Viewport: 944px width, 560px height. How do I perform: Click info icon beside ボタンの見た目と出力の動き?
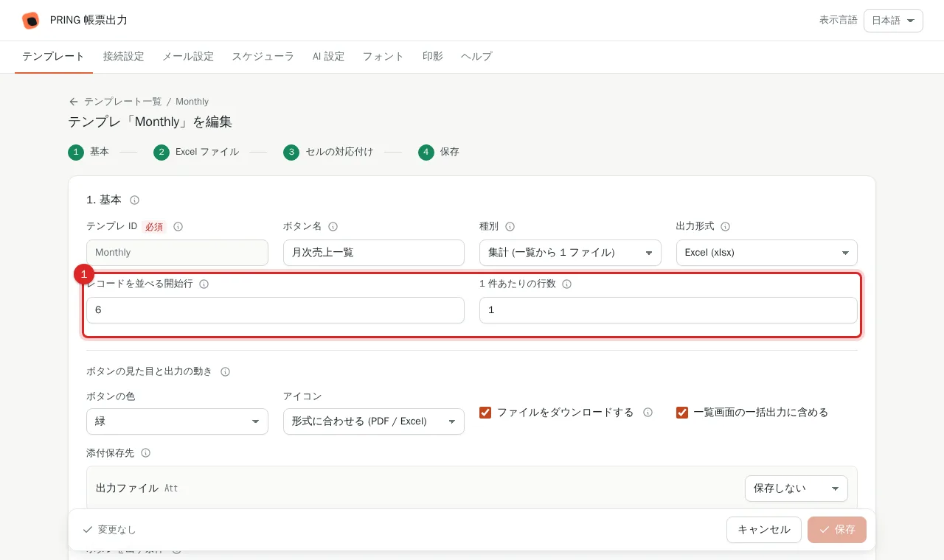pos(225,371)
